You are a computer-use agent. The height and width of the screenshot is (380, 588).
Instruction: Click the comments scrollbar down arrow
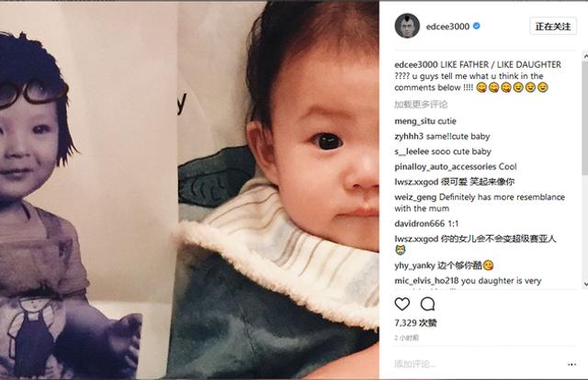click(585, 284)
